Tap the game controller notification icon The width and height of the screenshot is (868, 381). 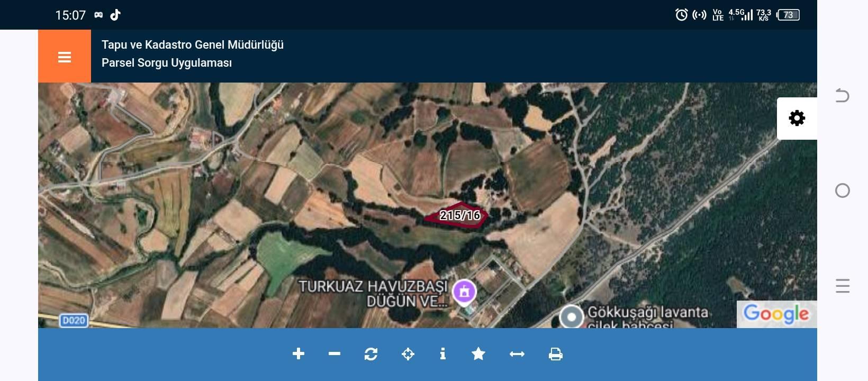(x=98, y=15)
